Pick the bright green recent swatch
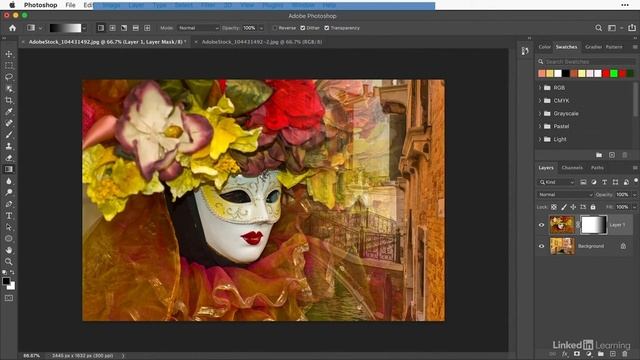 click(614, 73)
